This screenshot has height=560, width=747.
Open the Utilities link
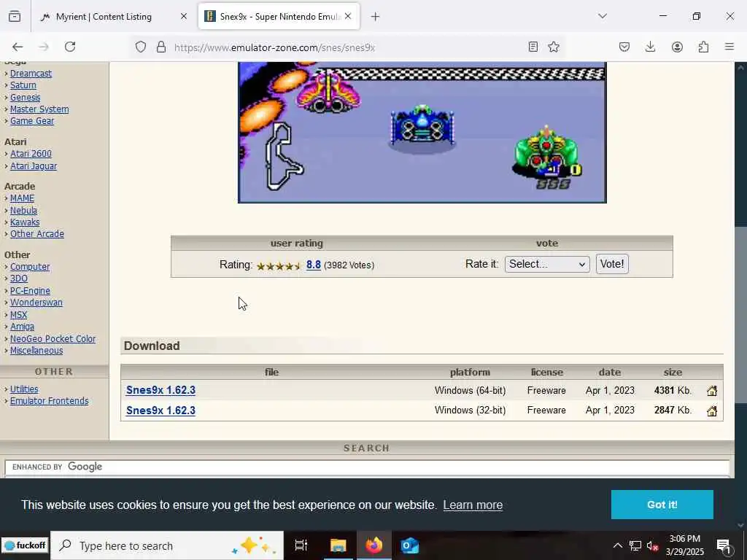(x=24, y=389)
